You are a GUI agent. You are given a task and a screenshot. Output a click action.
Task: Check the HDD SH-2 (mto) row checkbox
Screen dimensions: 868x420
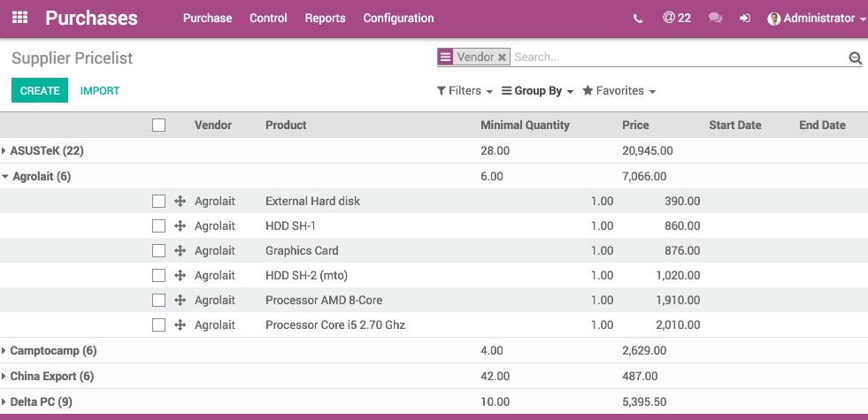[159, 276]
